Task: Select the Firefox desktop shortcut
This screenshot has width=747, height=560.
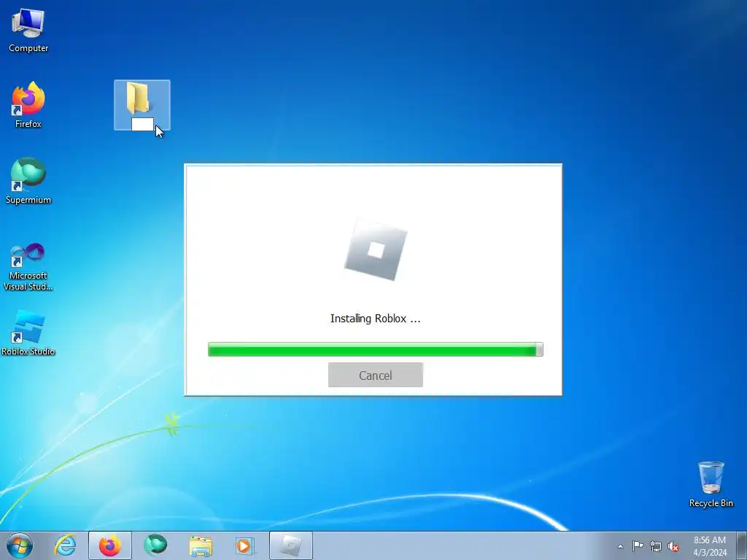Action: [x=28, y=105]
